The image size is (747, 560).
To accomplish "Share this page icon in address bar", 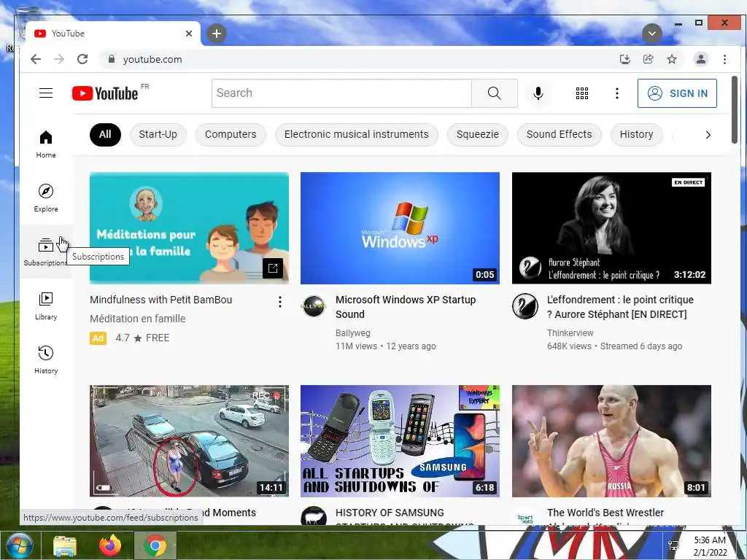I will click(x=648, y=59).
